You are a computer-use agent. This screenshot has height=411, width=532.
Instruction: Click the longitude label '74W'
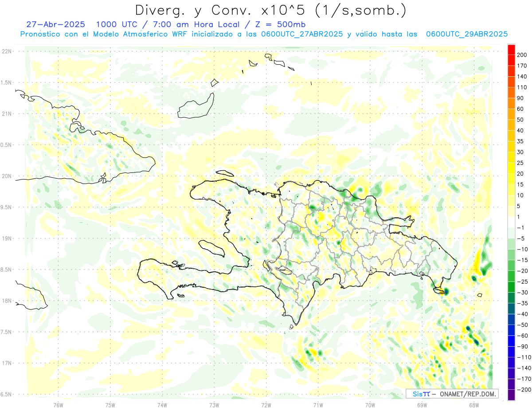click(162, 405)
